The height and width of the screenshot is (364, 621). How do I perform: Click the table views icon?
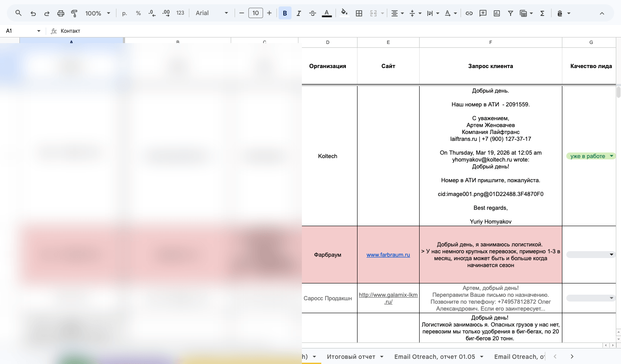(x=524, y=13)
